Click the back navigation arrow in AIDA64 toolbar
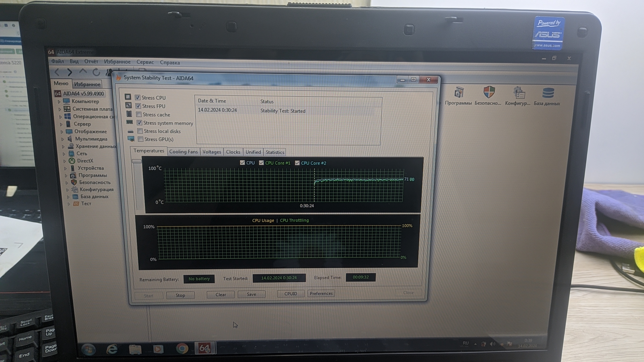This screenshot has width=644, height=362. coord(57,72)
